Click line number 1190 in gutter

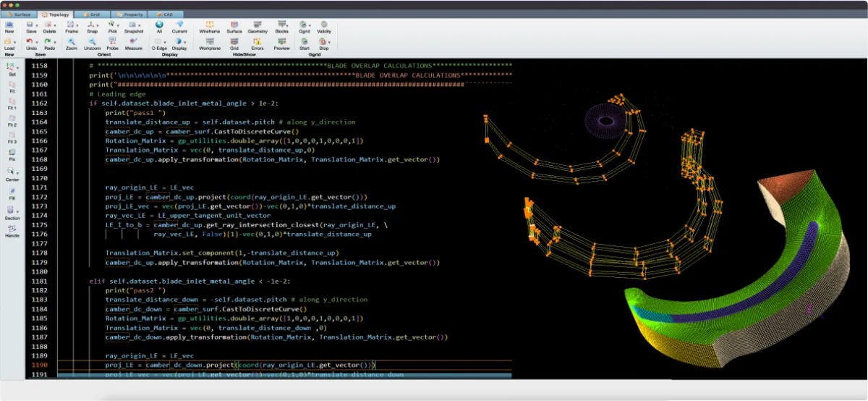pos(40,365)
